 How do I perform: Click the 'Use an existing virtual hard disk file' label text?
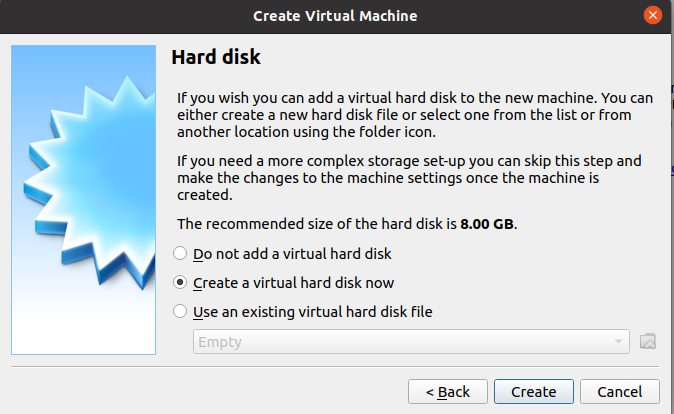click(313, 311)
